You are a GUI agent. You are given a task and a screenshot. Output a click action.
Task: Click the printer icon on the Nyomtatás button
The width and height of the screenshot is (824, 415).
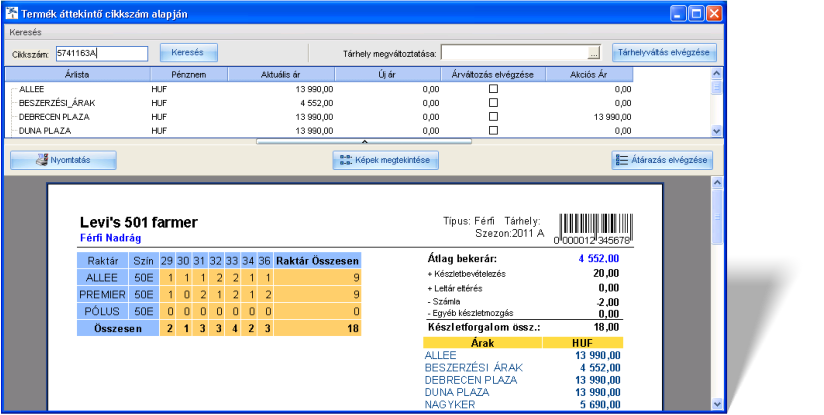[42, 160]
